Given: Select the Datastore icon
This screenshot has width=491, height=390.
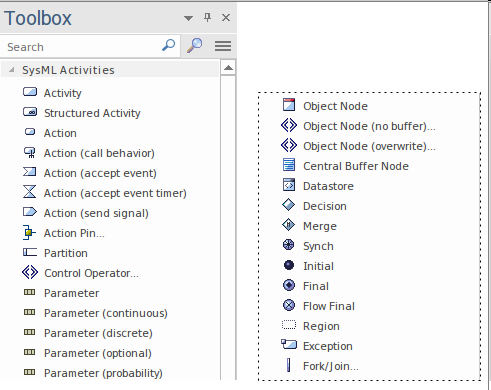Looking at the screenshot, I should 289,185.
